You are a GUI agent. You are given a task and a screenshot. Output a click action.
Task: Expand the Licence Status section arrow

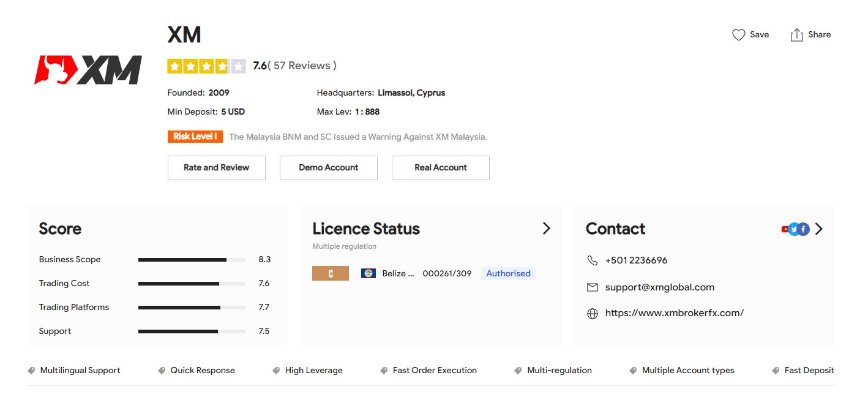coord(546,229)
